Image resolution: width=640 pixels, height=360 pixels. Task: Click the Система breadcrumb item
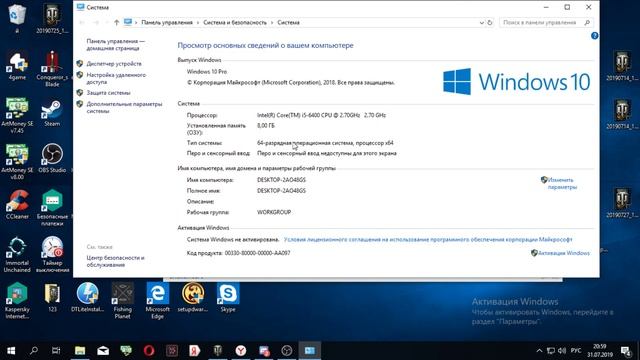click(289, 22)
